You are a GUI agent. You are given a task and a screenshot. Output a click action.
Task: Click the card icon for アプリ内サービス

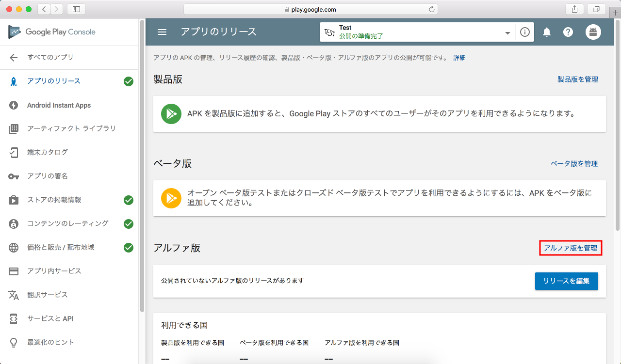[14, 271]
